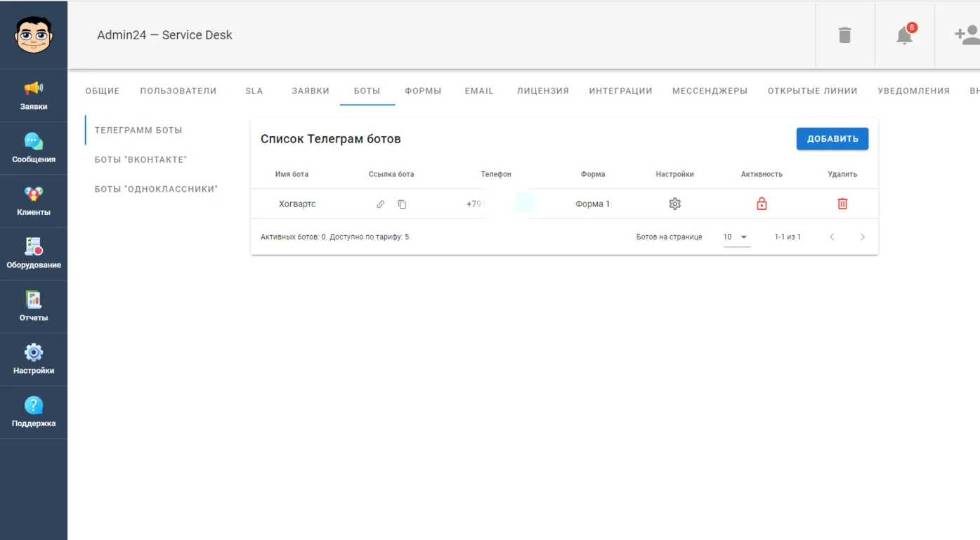980x540 pixels.
Task: Switch to the ФОРМЫ tab
Action: click(x=423, y=91)
